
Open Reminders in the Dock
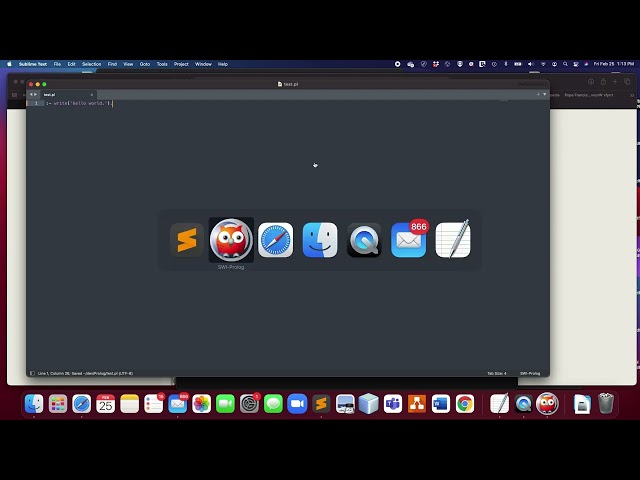click(154, 404)
